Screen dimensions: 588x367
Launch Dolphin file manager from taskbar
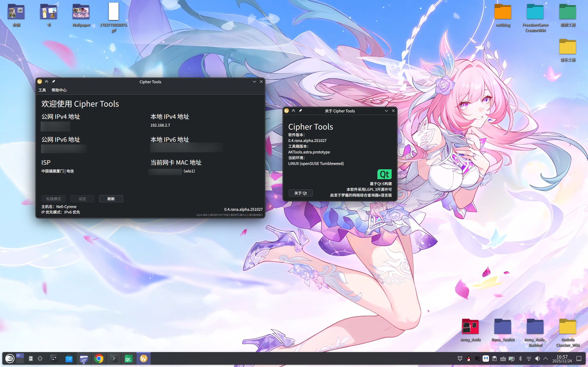84,358
